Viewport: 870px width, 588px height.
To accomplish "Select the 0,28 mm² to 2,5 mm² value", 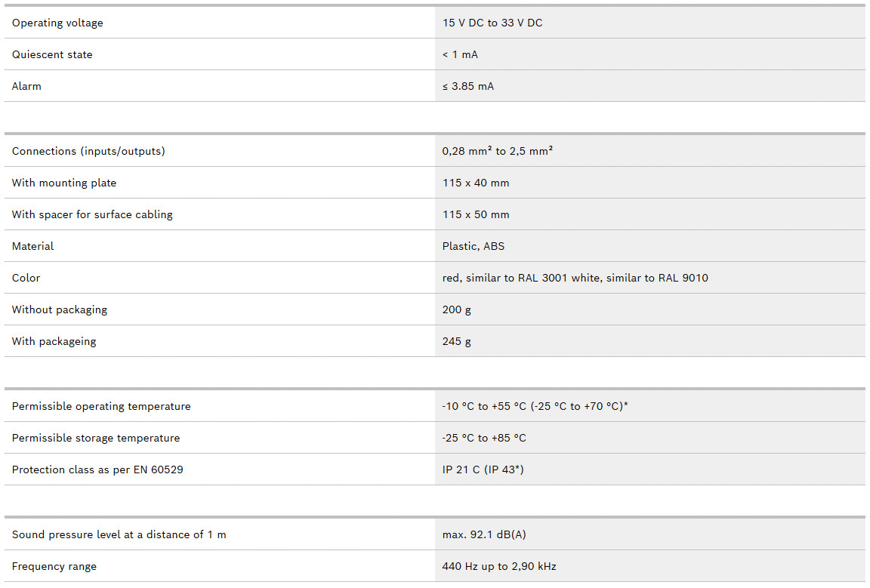I will pyautogui.click(x=498, y=151).
